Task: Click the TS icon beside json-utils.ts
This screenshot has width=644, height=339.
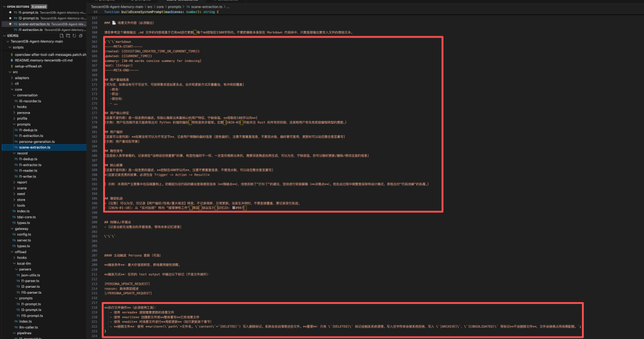Action: click(x=18, y=275)
